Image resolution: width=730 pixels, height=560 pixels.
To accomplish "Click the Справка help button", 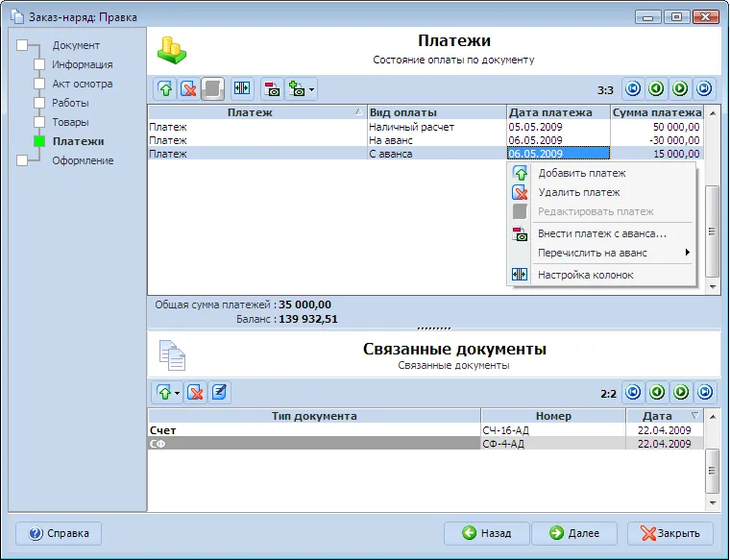I will click(x=59, y=533).
